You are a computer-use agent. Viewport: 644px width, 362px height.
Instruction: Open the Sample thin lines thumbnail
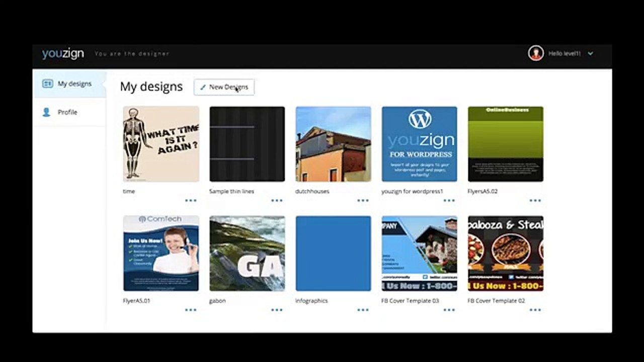click(247, 144)
